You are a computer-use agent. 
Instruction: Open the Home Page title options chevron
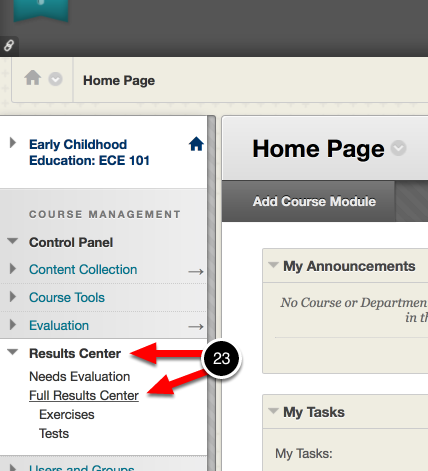pyautogui.click(x=398, y=148)
